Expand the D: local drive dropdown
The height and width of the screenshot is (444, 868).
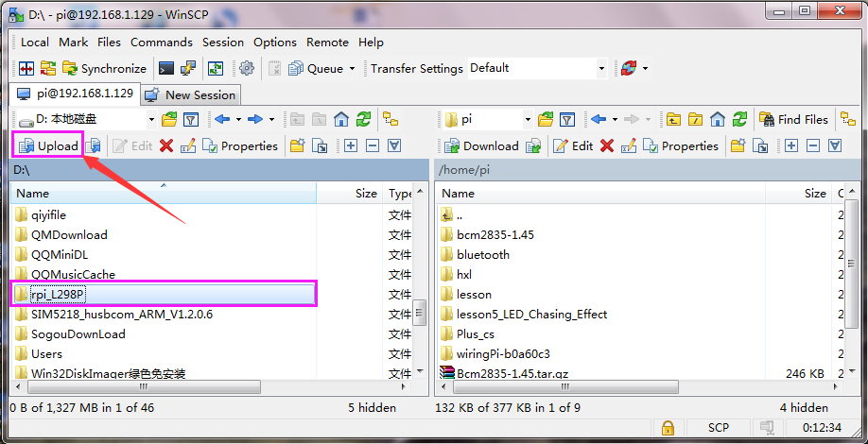151,119
